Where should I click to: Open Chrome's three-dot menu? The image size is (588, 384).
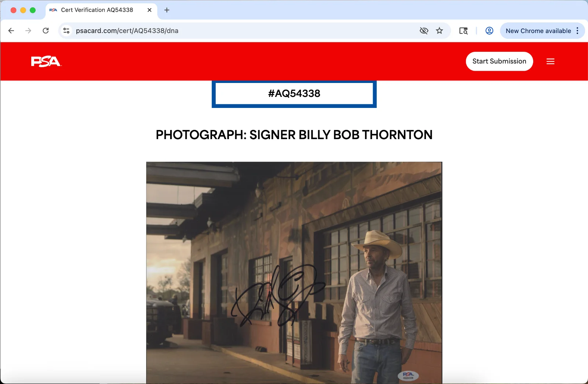(x=578, y=31)
